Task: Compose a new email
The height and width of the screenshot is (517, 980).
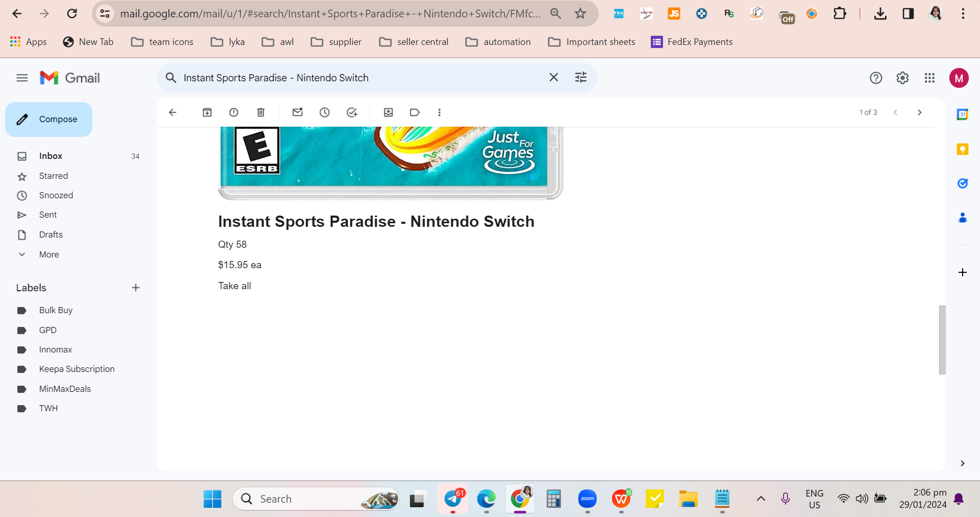Action: click(49, 120)
